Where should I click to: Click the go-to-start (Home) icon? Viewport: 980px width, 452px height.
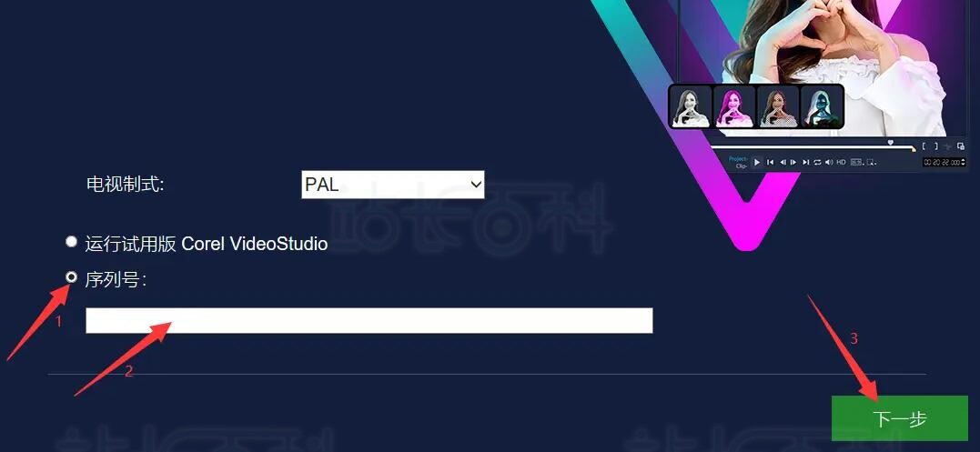coord(770,162)
